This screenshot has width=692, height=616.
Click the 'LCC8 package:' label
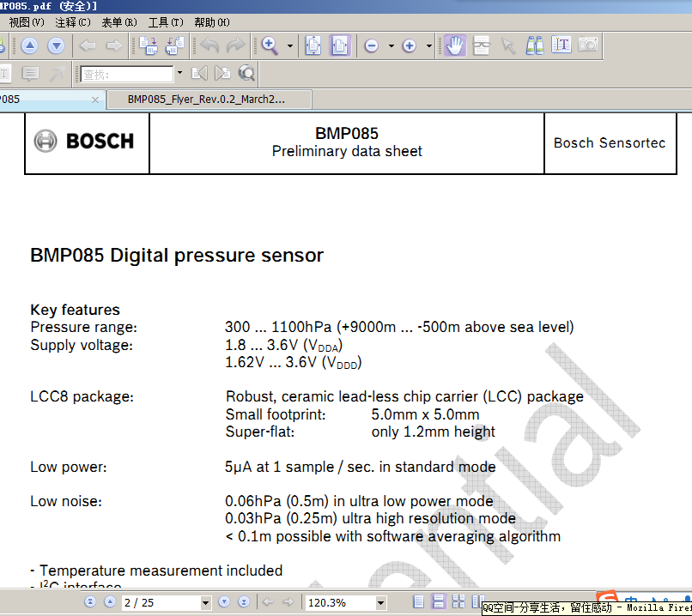coord(82,397)
